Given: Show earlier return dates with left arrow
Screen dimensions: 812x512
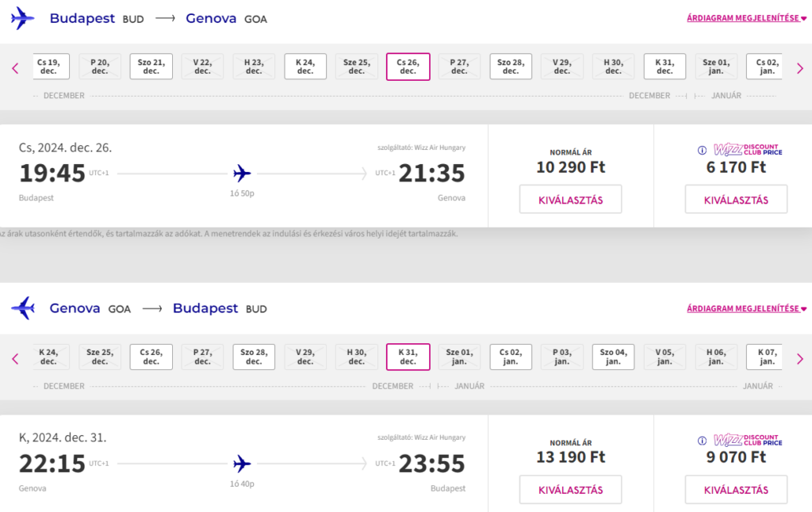Looking at the screenshot, I should tap(15, 358).
